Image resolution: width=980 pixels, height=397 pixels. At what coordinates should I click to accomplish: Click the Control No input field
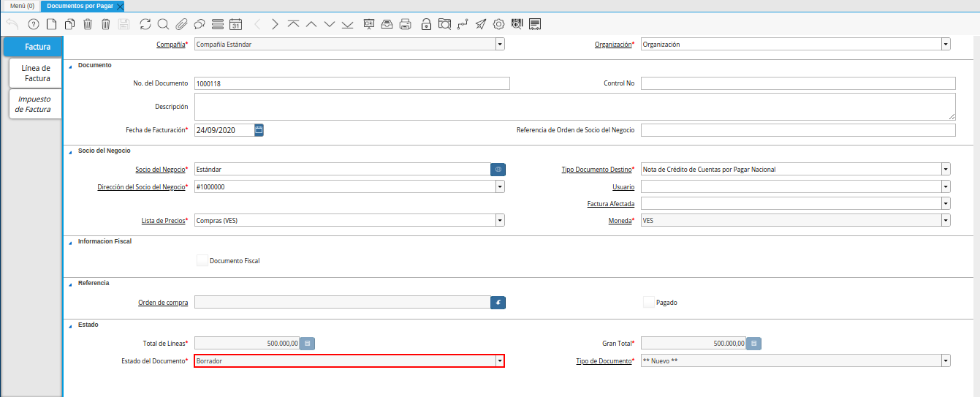[797, 83]
